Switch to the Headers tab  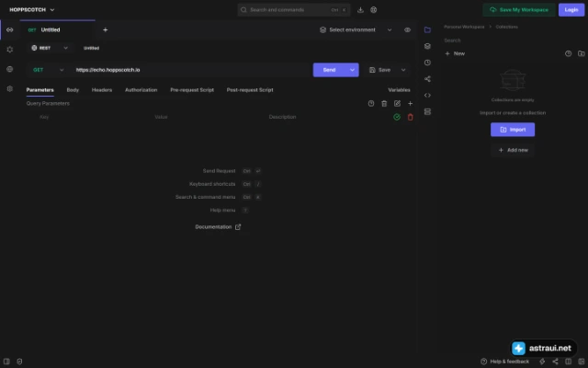coord(102,90)
